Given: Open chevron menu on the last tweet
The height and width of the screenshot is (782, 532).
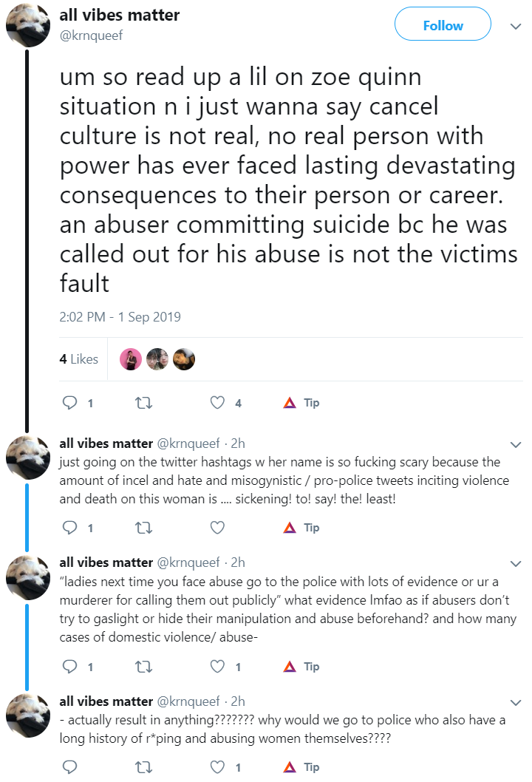Looking at the screenshot, I should pyautogui.click(x=516, y=703).
